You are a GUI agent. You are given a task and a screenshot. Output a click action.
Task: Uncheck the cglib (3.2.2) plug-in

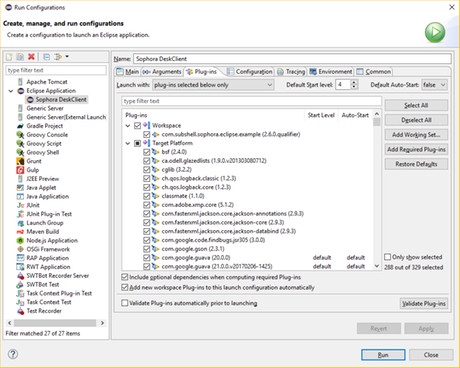click(x=146, y=170)
